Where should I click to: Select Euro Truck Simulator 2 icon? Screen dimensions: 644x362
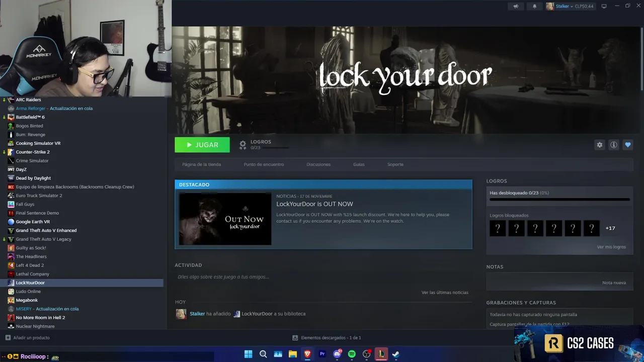tap(11, 196)
